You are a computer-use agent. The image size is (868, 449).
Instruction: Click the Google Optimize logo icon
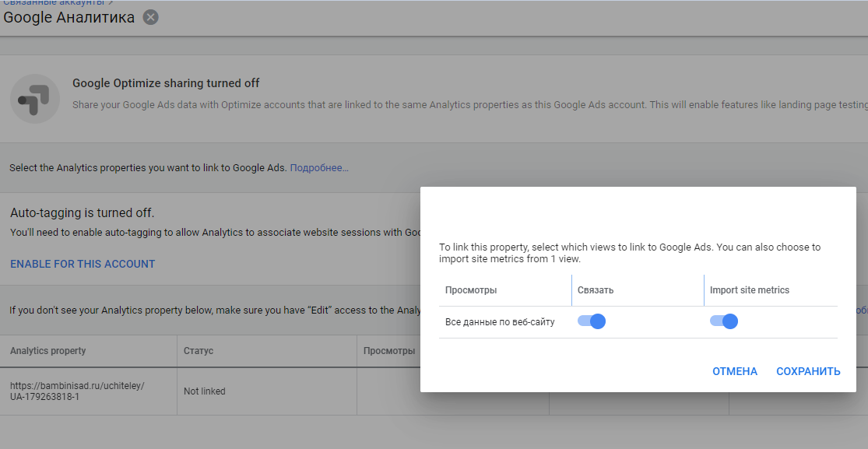pos(35,99)
